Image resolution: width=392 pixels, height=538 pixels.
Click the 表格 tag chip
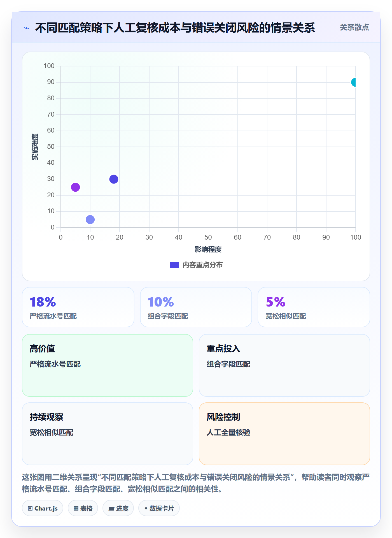pyautogui.click(x=83, y=508)
